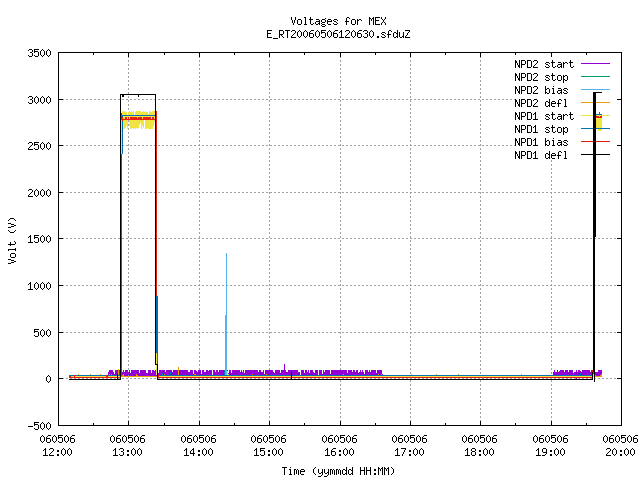Click the 16:00 x-axis tick label

339,452
